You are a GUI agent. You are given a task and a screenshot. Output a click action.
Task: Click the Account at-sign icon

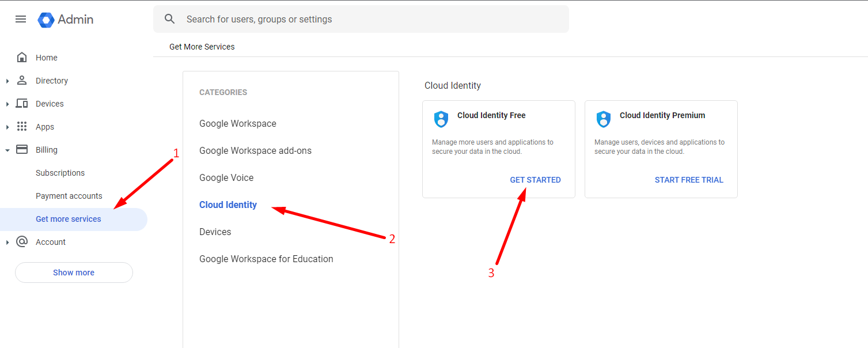point(22,241)
